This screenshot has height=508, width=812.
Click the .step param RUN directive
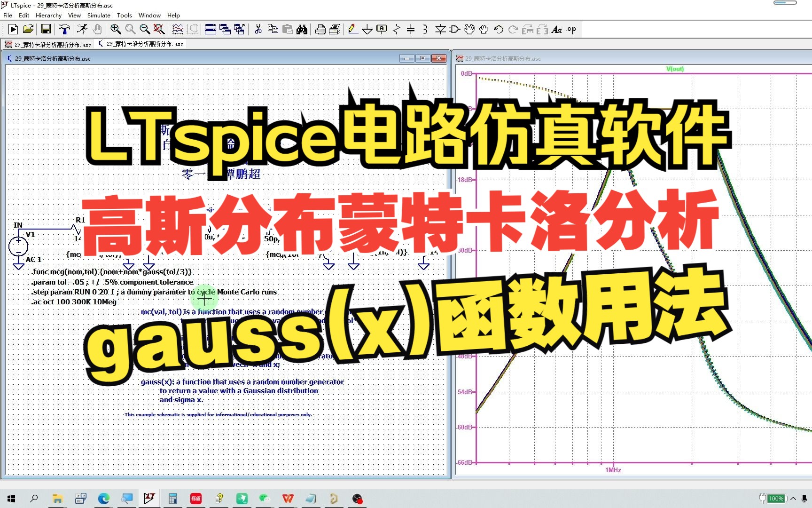[x=154, y=292]
